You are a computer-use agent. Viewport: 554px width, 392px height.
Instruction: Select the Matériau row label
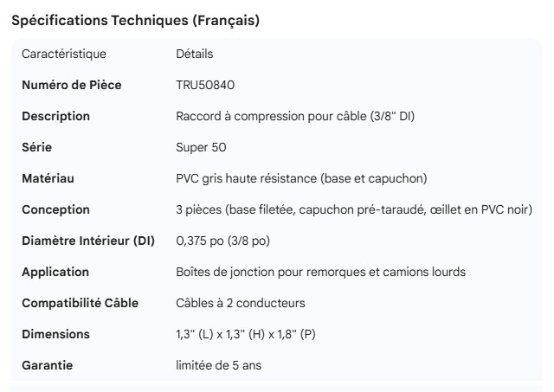pos(48,178)
